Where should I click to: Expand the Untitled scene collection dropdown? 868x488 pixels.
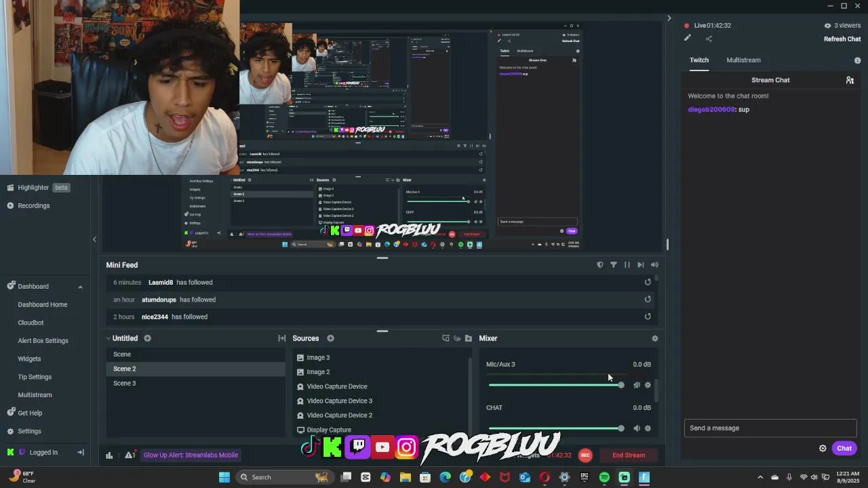(122, 338)
